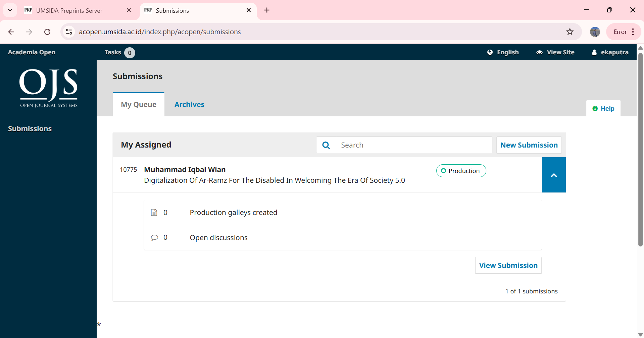
Task: Open the ekaputra user menu
Action: click(x=610, y=52)
